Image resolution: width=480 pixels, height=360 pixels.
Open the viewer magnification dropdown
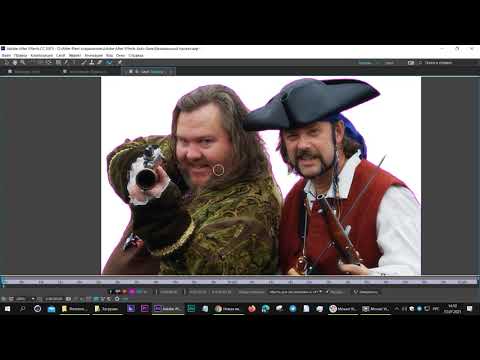[26, 299]
